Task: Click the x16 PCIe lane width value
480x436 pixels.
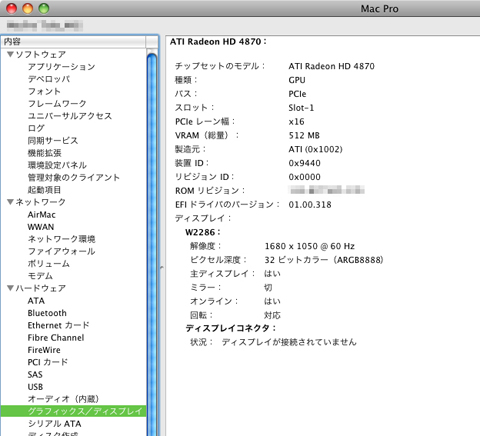Action: point(296,122)
